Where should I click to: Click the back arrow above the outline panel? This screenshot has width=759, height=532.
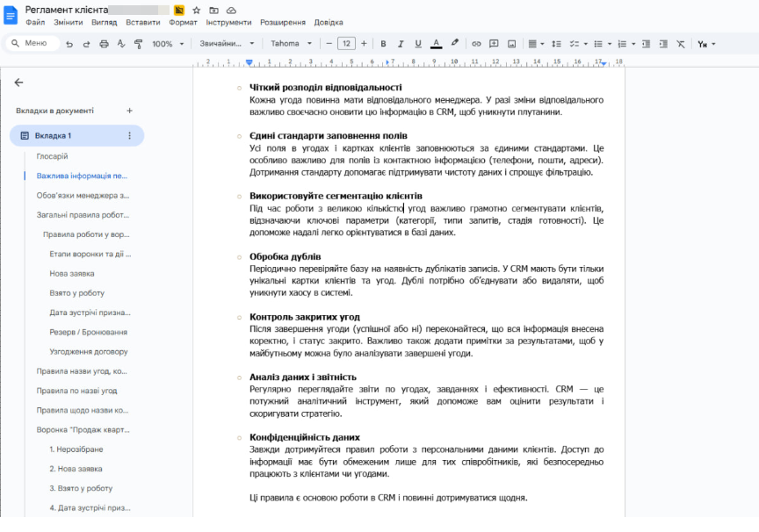click(x=19, y=81)
